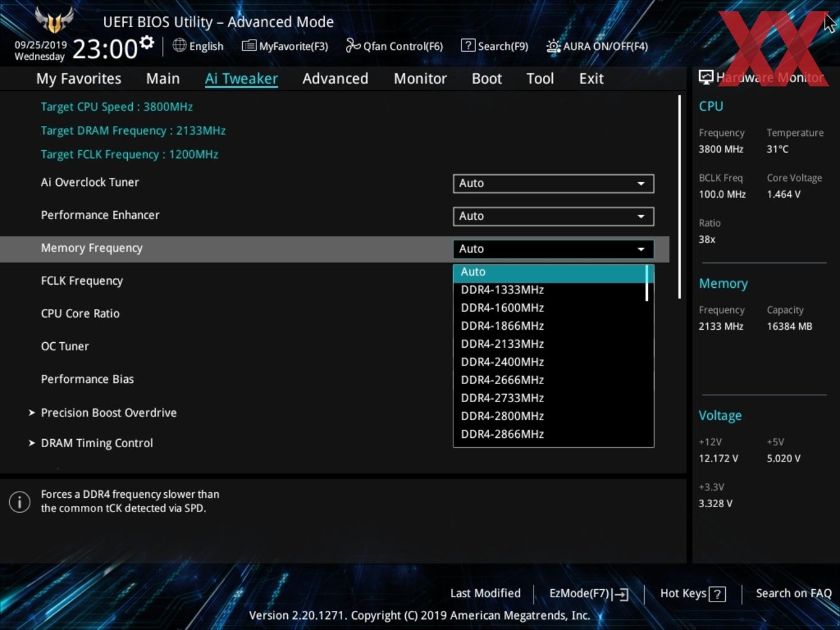
Task: Click Target FCLK Frequency : 1200MHz text
Action: tap(130, 154)
